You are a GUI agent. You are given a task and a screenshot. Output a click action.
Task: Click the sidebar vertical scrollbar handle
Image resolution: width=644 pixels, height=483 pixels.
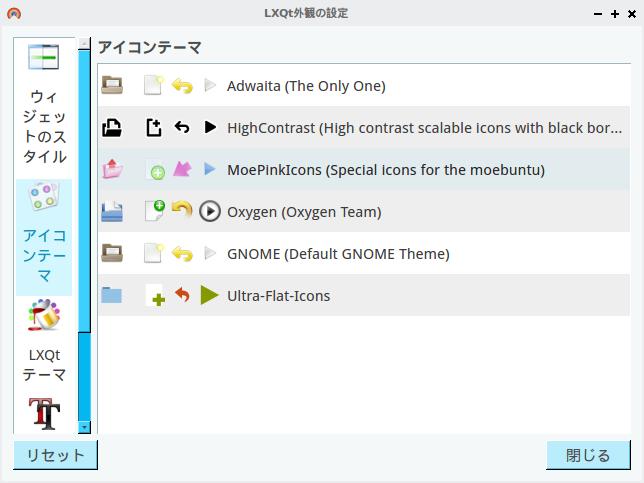coord(84,191)
